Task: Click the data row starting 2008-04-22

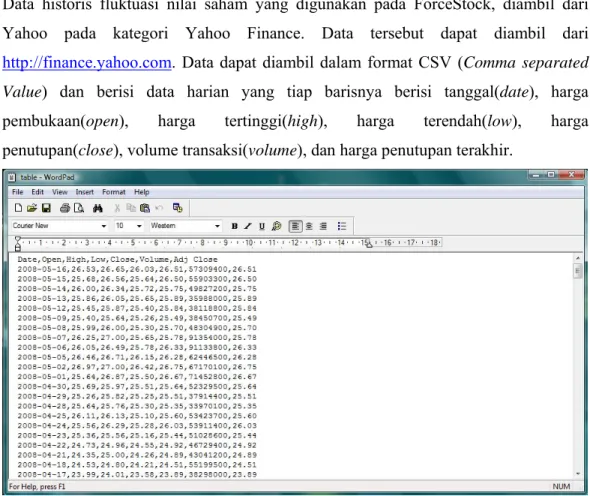Action: coord(137,445)
